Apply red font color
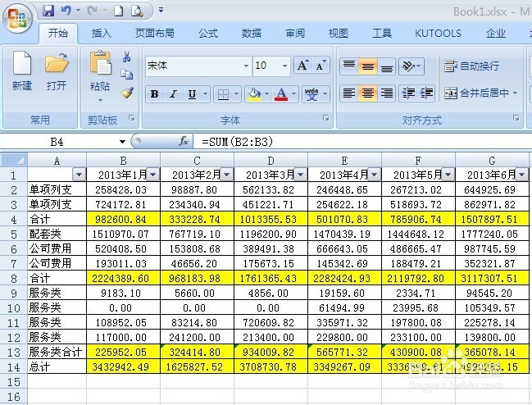 coord(281,94)
